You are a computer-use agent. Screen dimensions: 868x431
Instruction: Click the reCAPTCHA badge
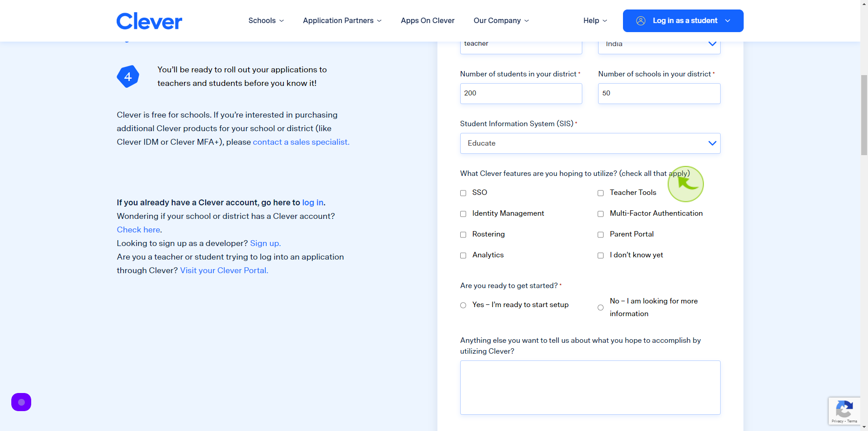[x=844, y=411]
